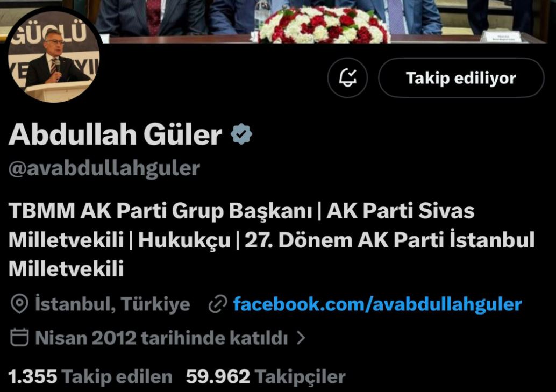The height and width of the screenshot is (392, 556).
Task: View the 1.355 Takip edilen list
Action: click(x=90, y=376)
